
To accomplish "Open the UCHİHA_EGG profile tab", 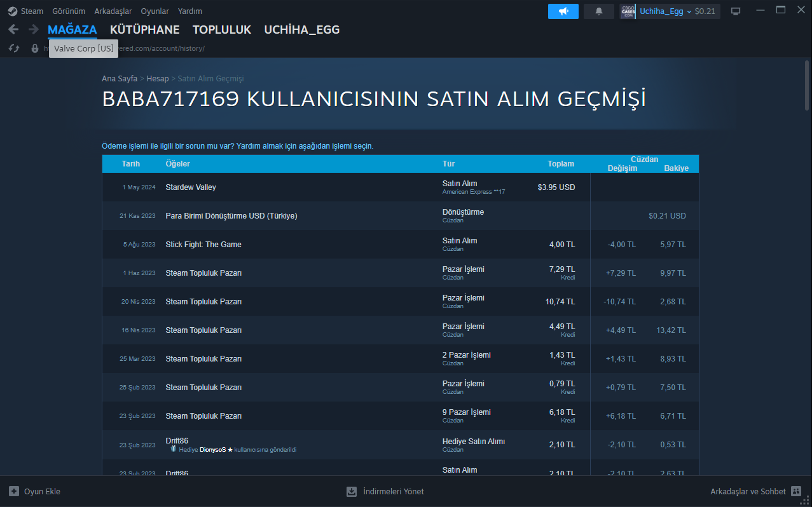I will coord(302,30).
